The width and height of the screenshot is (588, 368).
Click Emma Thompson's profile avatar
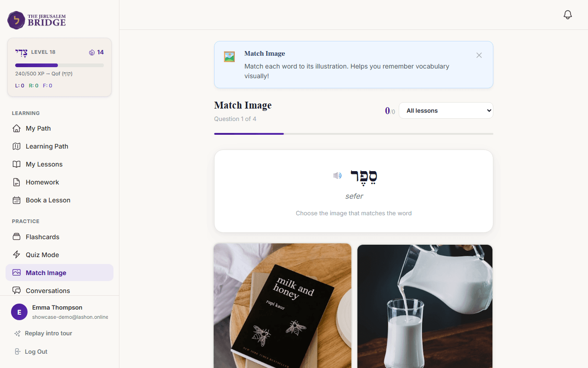coord(19,312)
